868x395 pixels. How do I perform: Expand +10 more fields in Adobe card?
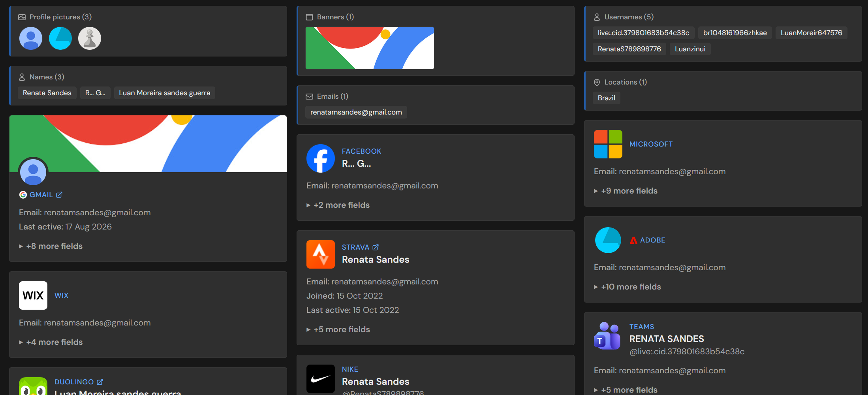628,287
